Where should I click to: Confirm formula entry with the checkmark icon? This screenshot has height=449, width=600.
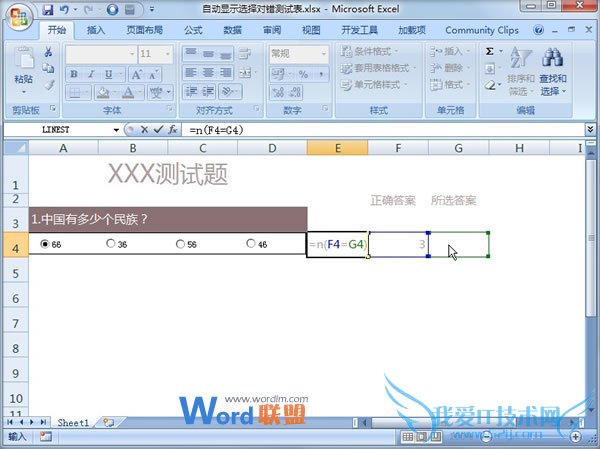click(x=158, y=130)
